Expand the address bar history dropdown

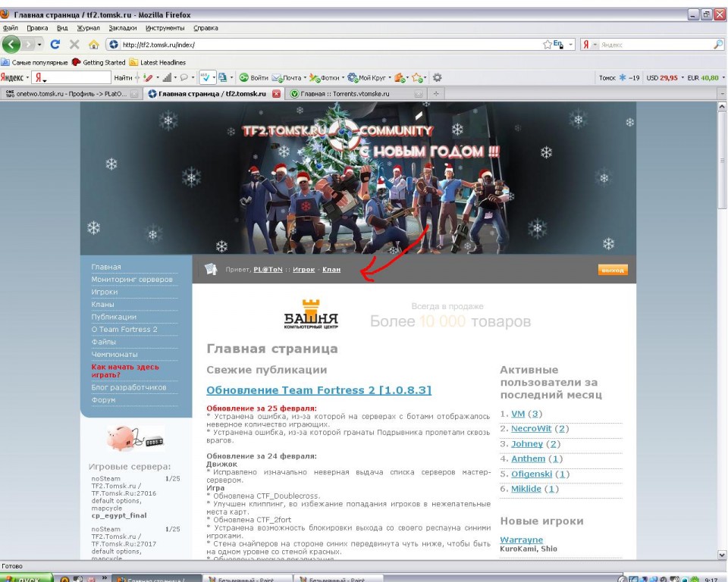(571, 45)
